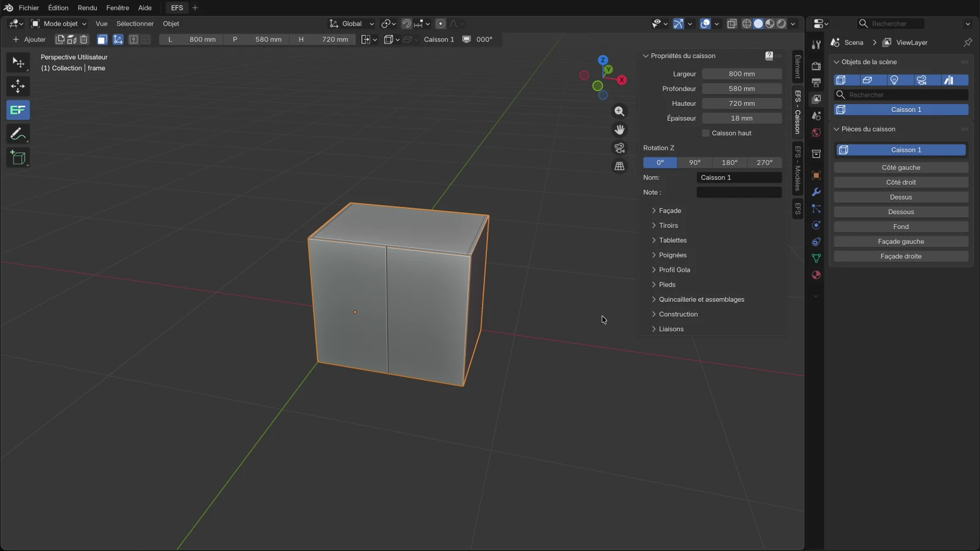Click the zoom magnifier viewport gizmo

coord(620,111)
